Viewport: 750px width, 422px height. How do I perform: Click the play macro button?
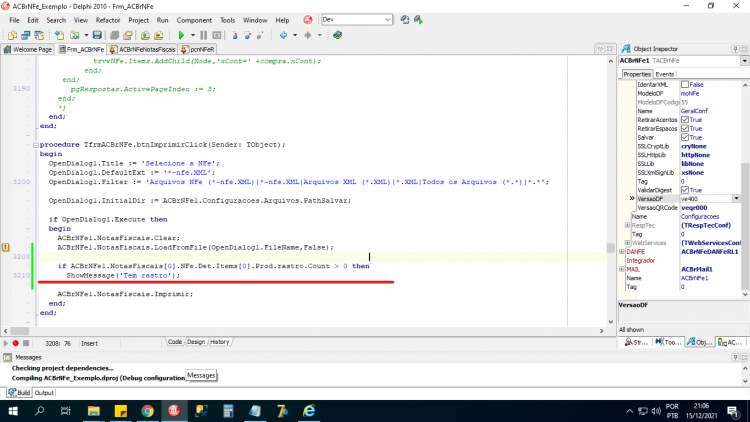6,343
